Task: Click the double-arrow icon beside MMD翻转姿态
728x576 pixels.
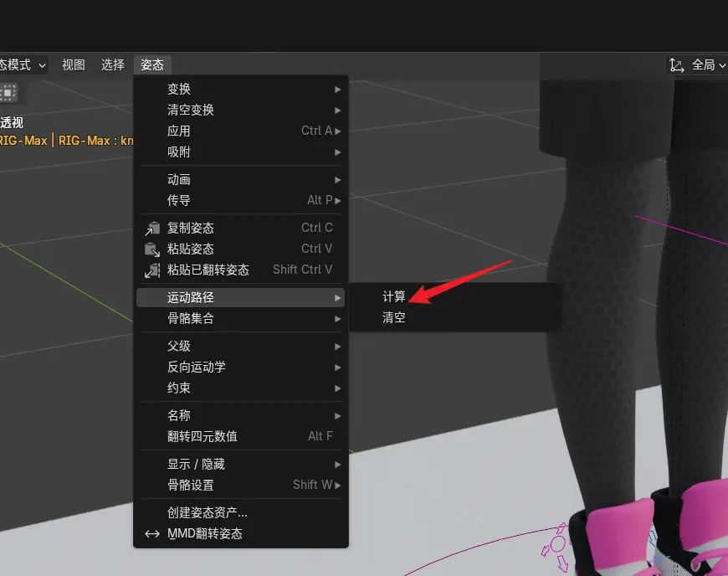Action: (x=152, y=534)
